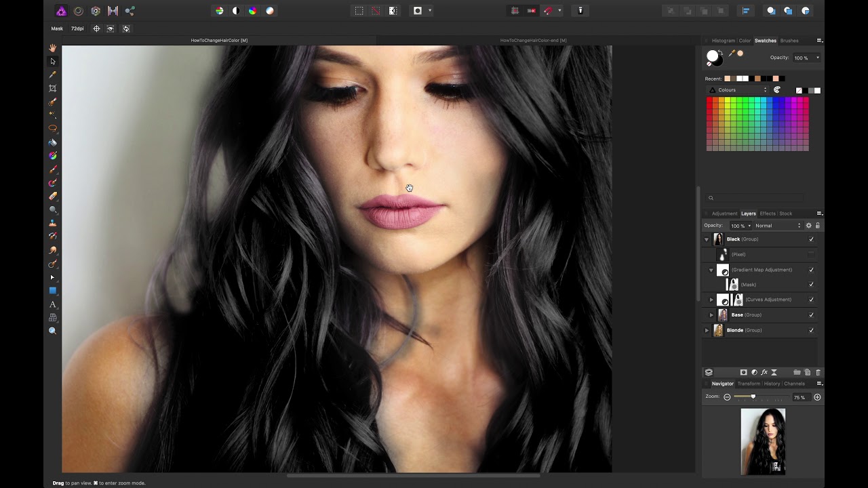The width and height of the screenshot is (868, 488).
Task: Open the Adjustments icon in Layers panel
Action: click(754, 372)
